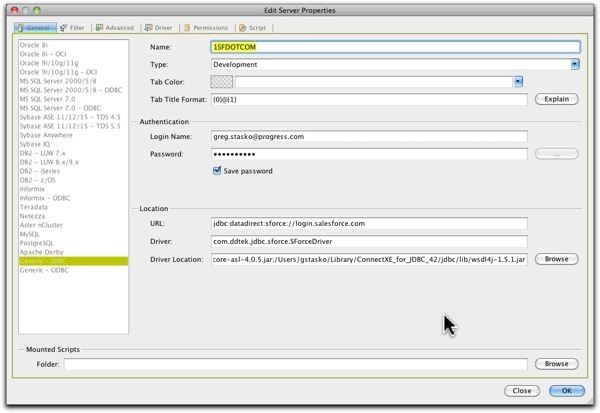Open the Tab Color dropdown arrow
This screenshot has width=600, height=413.
coord(520,82)
